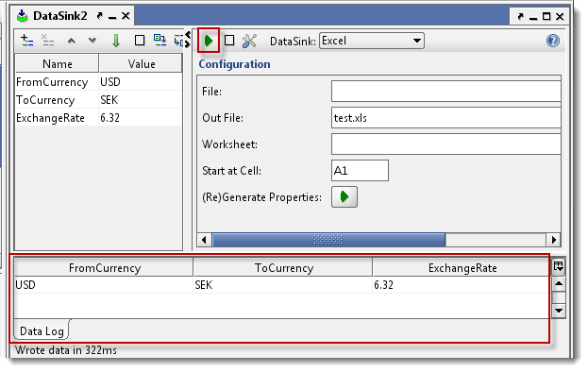Open the DataSink Excel dropdown
The width and height of the screenshot is (588, 372).
pos(372,41)
